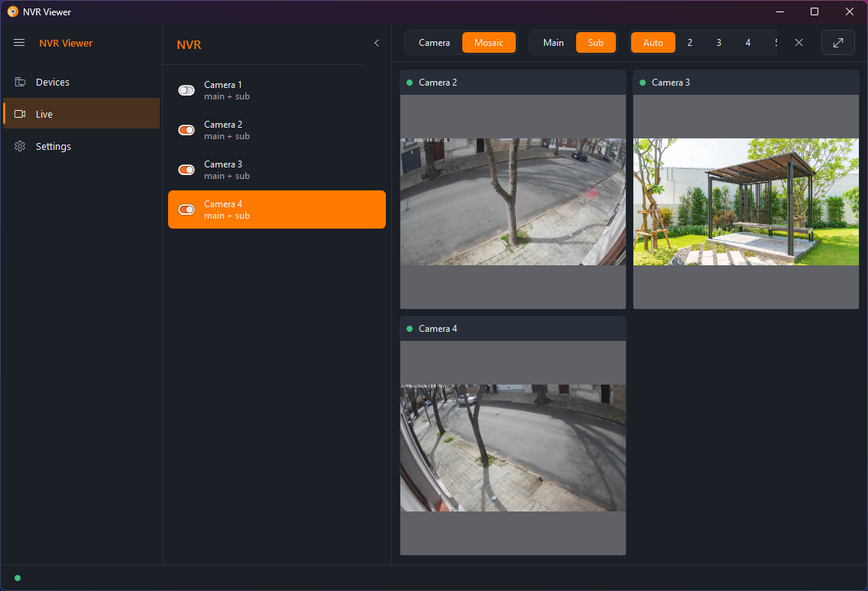
Task: Maximize the NVR Viewer window
Action: point(815,11)
